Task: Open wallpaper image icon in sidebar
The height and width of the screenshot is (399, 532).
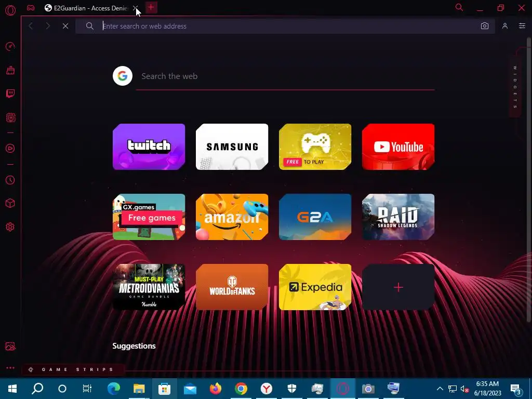Action: click(x=10, y=346)
